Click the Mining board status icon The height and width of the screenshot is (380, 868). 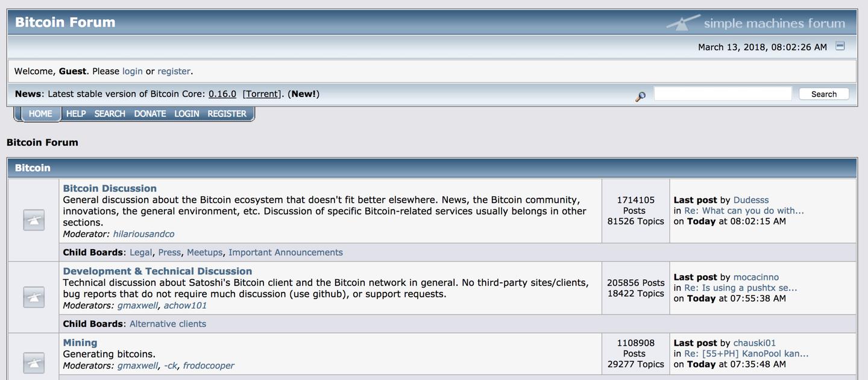34,362
